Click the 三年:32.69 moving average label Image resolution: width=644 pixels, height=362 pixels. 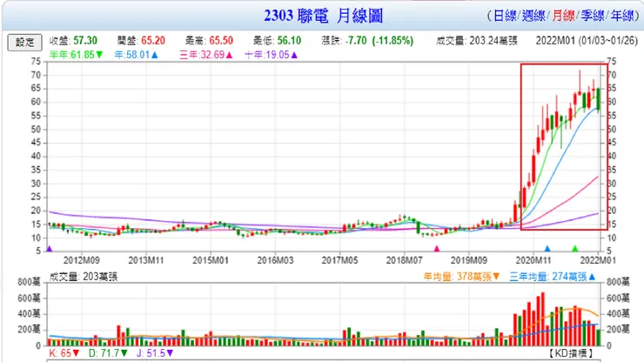[206, 55]
